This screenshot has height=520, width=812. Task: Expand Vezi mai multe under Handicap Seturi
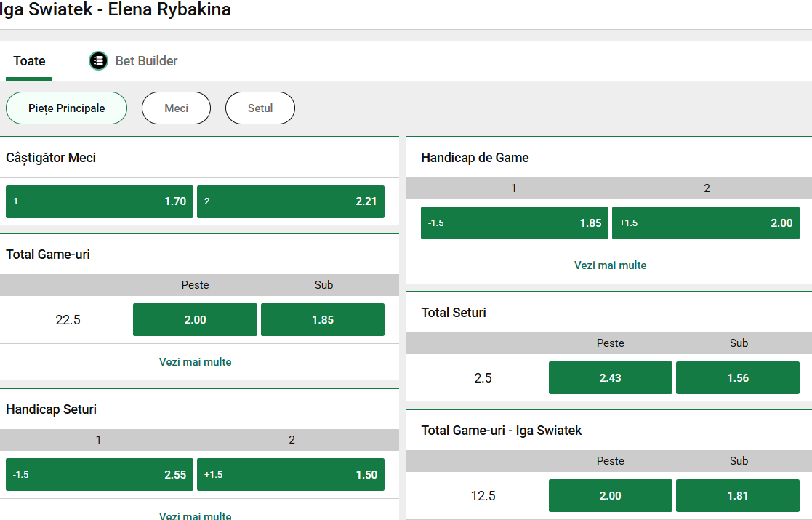click(x=196, y=515)
